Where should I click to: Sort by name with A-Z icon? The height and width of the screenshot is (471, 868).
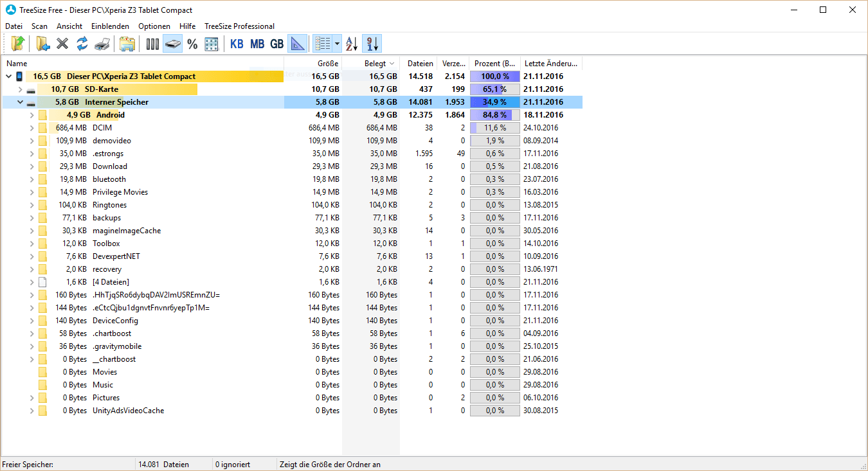[x=352, y=44]
